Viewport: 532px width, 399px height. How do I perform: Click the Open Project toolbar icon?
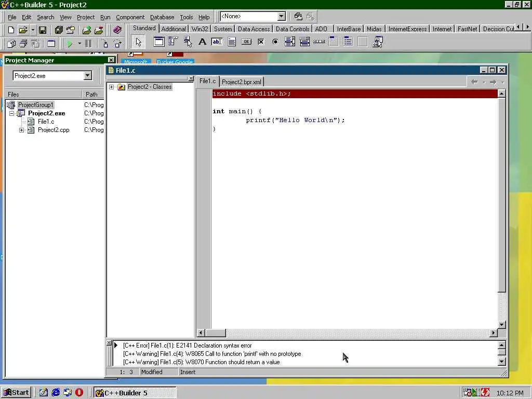[71, 30]
